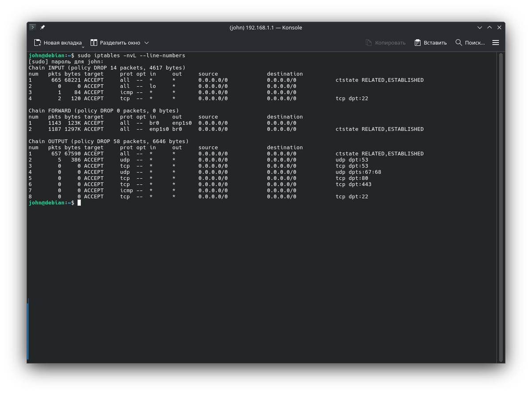
Task: Click the window title text '(john) 192.168.1.1 — Konsole'
Action: pos(266,28)
